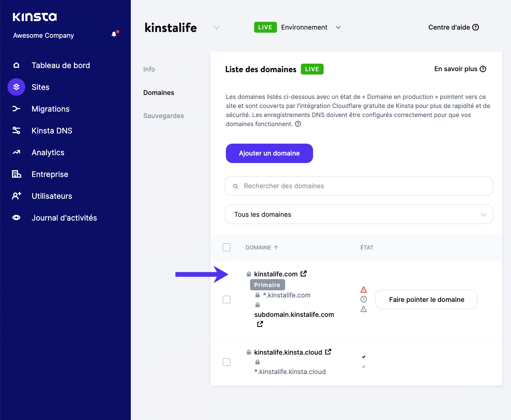
Task: Expand the Tous les domaines filter
Action: (483, 214)
